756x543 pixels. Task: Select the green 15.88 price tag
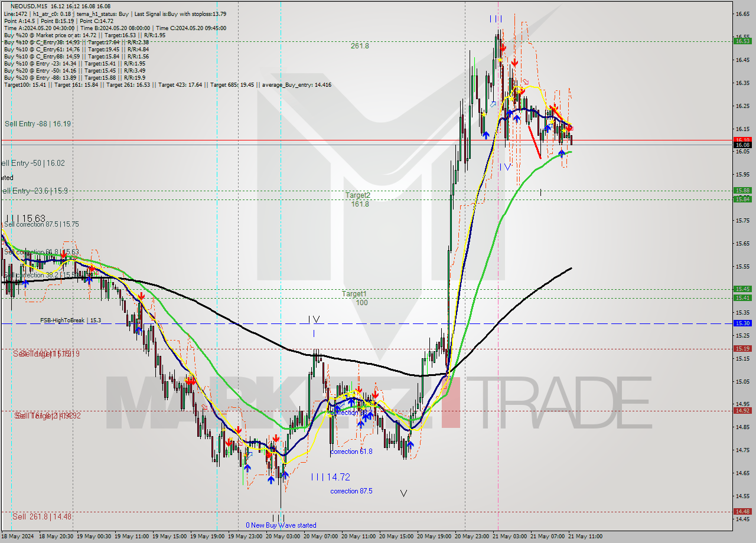pos(742,190)
